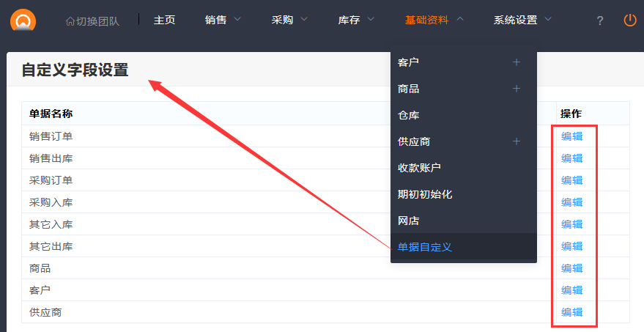Open the 系统设置 dropdown menu

(x=522, y=21)
